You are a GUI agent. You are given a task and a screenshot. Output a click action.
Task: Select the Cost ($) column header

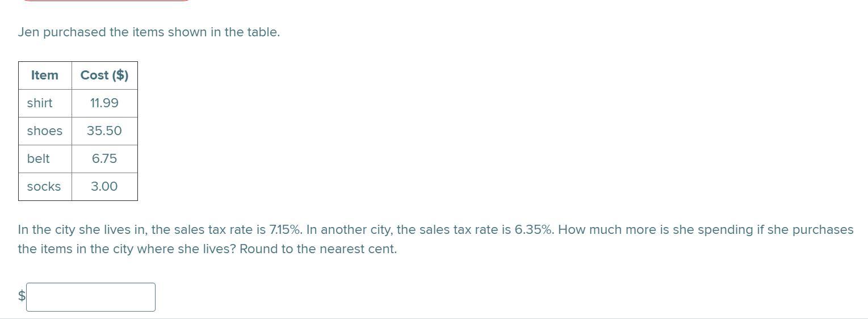(x=104, y=75)
